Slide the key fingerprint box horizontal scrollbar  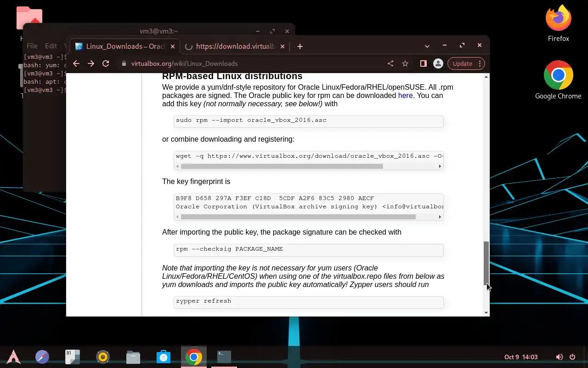[x=298, y=217]
